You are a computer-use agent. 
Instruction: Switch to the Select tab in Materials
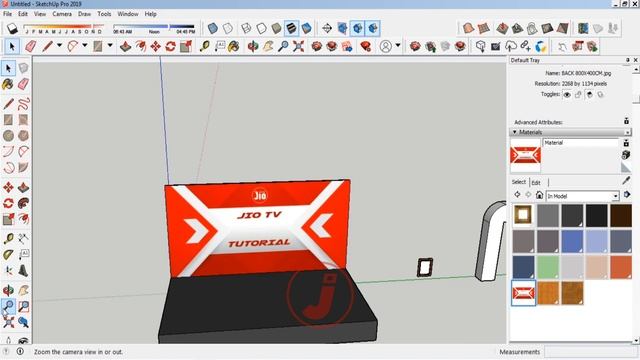tap(519, 182)
